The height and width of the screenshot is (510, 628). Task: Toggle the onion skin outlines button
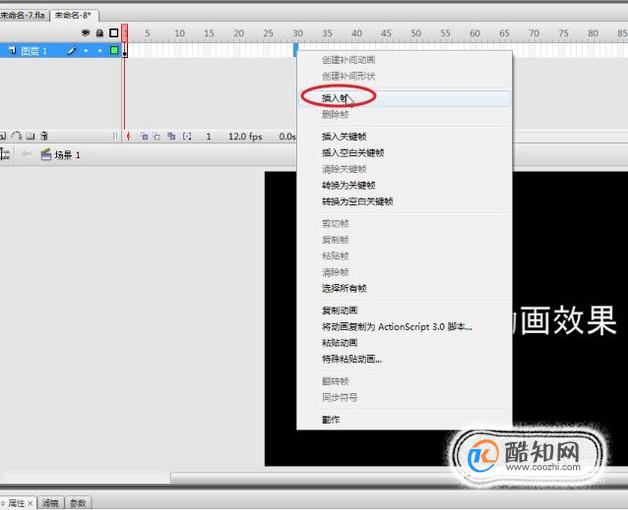click(x=157, y=137)
